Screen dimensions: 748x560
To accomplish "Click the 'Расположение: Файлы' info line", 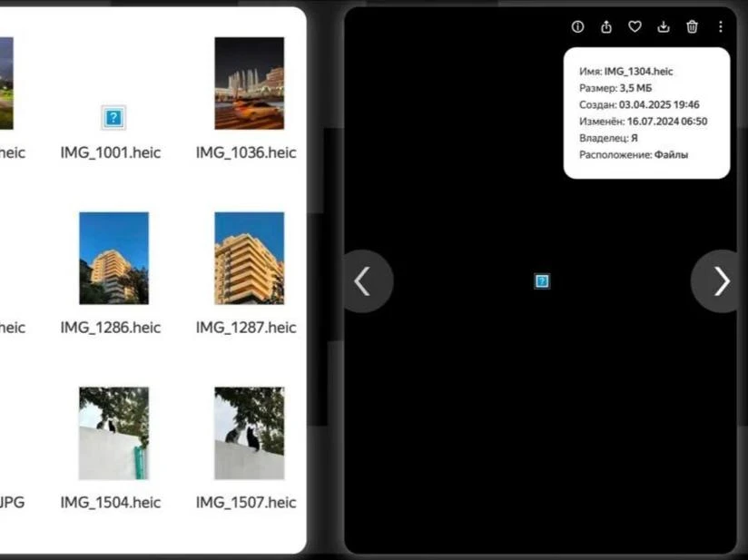I will 634,155.
